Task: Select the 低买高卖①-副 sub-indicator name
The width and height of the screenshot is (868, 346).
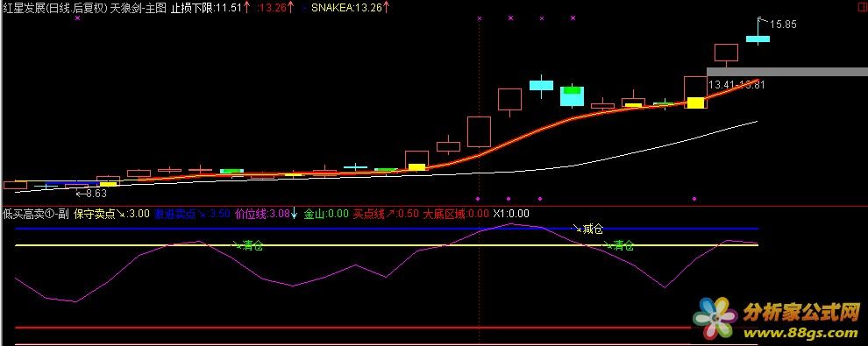Action: (36, 214)
